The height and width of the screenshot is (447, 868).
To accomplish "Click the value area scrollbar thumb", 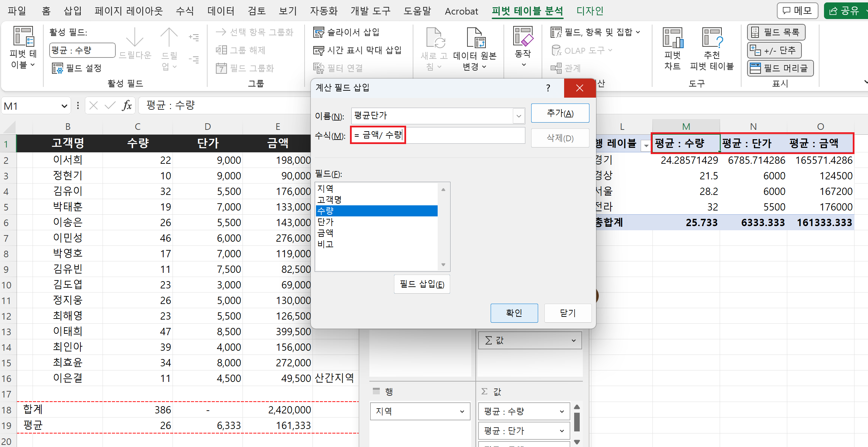I will click(x=577, y=422).
